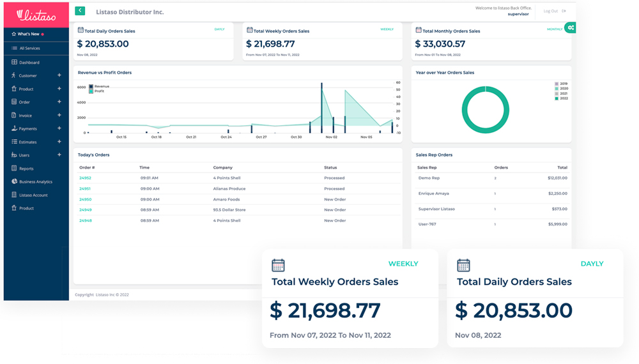639x364 pixels.
Task: Click calendar icon on Monthly Orders card
Action: [419, 30]
